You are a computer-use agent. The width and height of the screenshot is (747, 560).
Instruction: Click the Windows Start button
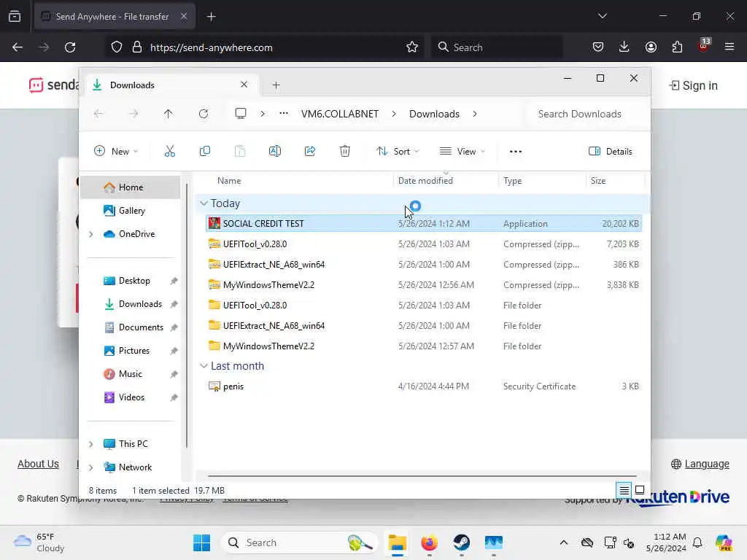click(201, 542)
